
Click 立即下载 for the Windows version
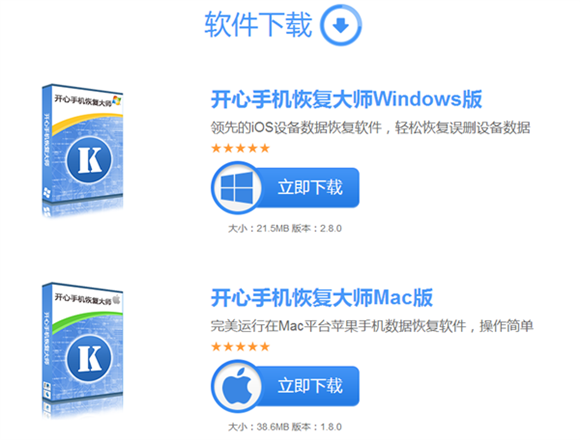coord(310,187)
